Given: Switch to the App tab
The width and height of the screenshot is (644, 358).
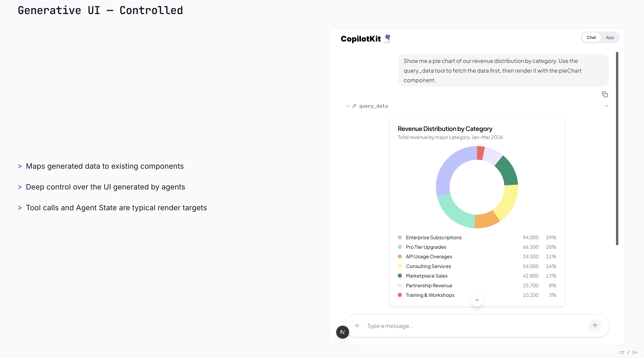Looking at the screenshot, I should pos(610,38).
